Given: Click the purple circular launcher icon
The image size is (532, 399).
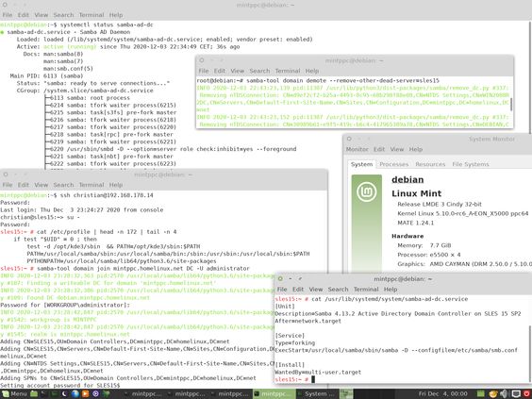Looking at the screenshot, I should point(95,394).
